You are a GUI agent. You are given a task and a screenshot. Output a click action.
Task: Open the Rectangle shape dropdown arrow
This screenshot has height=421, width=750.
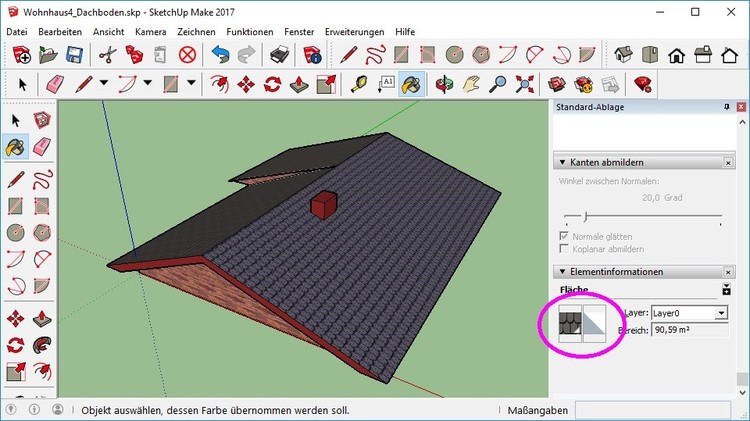point(191,83)
